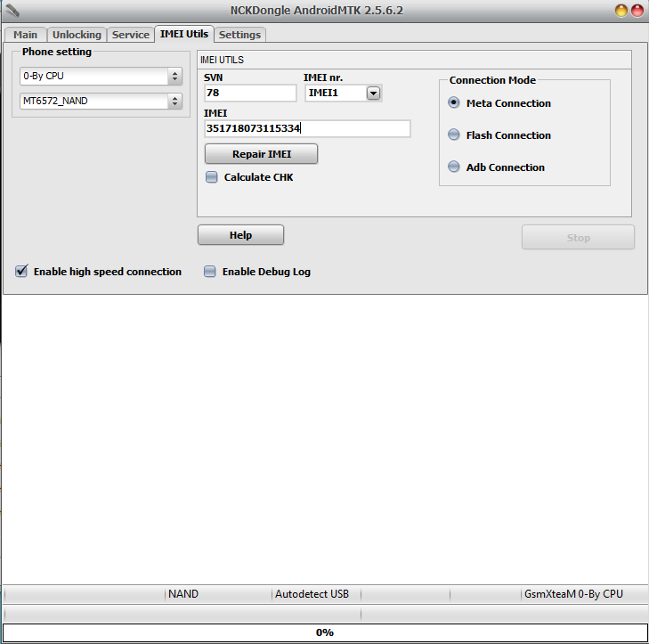
Task: Click the Stop button
Action: (x=578, y=237)
